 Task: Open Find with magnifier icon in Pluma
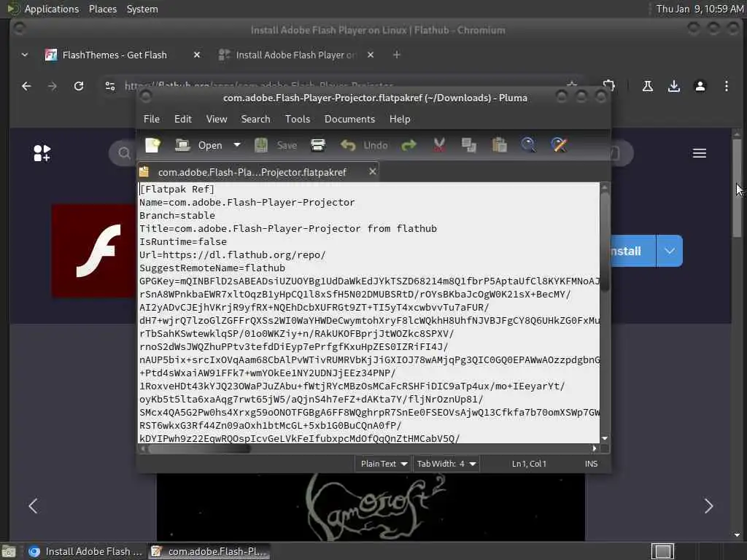528,145
